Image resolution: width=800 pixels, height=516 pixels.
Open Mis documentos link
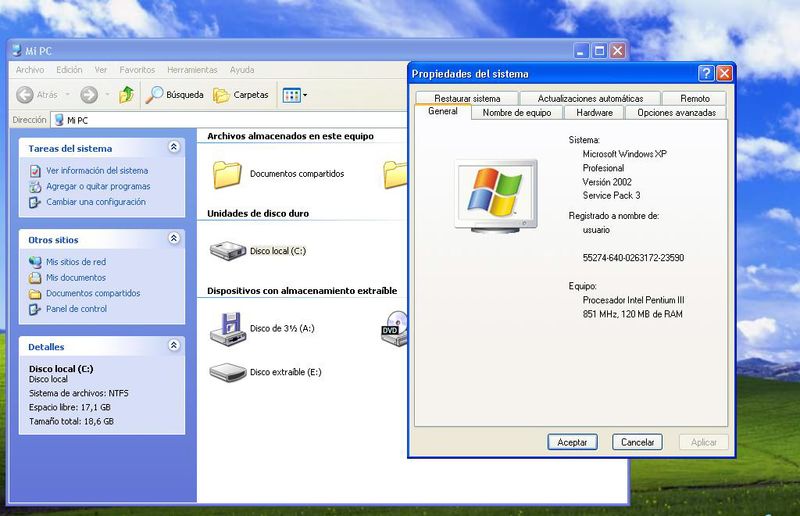tap(76, 278)
